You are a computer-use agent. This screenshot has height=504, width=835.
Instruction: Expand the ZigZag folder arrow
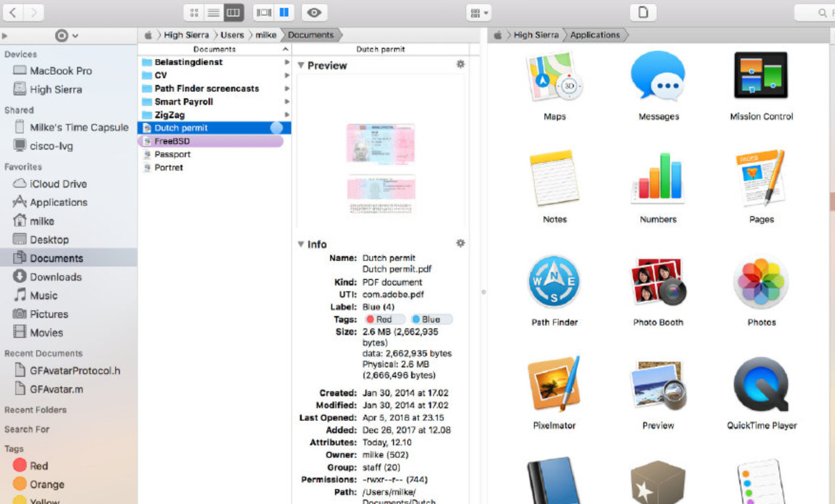coord(287,115)
